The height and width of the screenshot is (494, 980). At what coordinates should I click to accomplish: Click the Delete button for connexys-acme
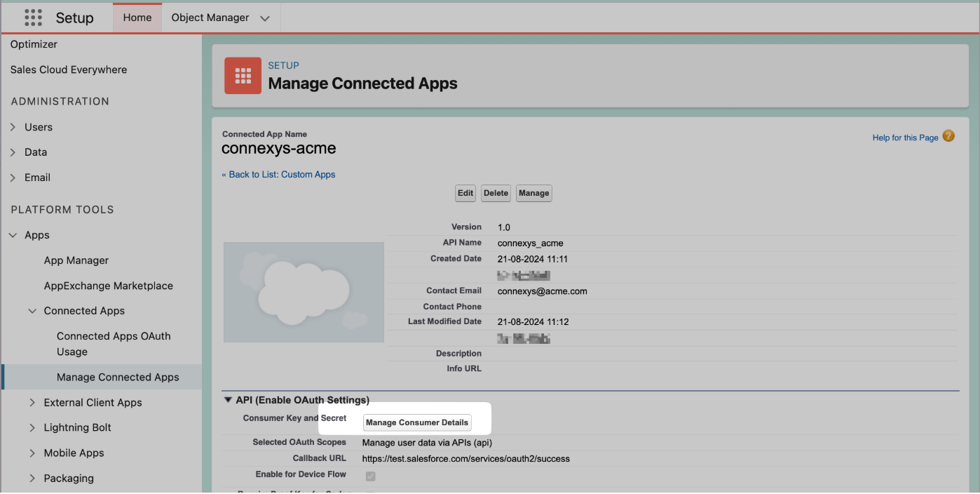496,193
